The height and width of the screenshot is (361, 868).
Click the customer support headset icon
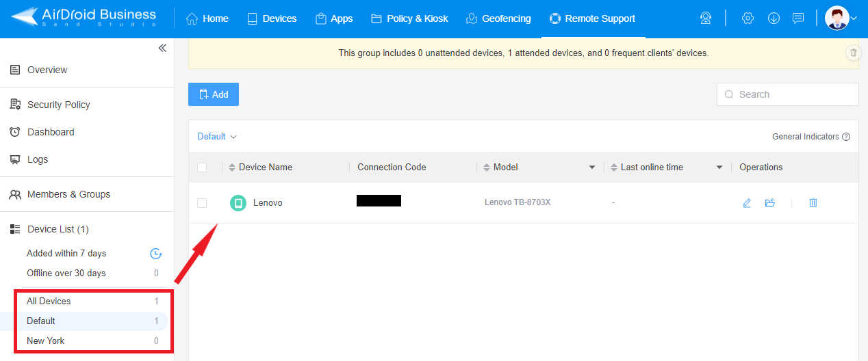pyautogui.click(x=706, y=18)
